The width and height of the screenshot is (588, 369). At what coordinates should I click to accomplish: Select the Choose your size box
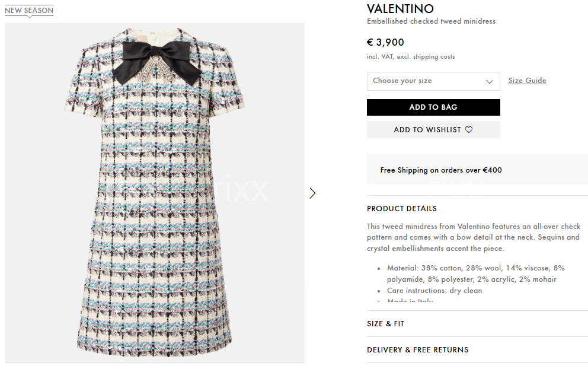coord(433,81)
